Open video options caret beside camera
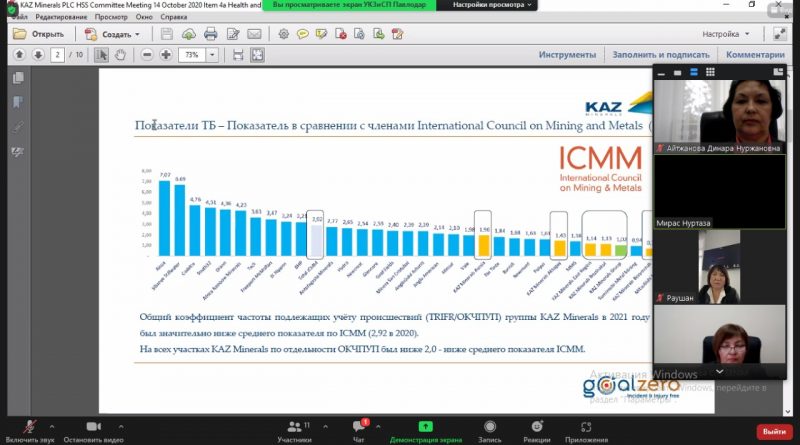Image resolution: width=800 pixels, height=445 pixels. [121, 426]
